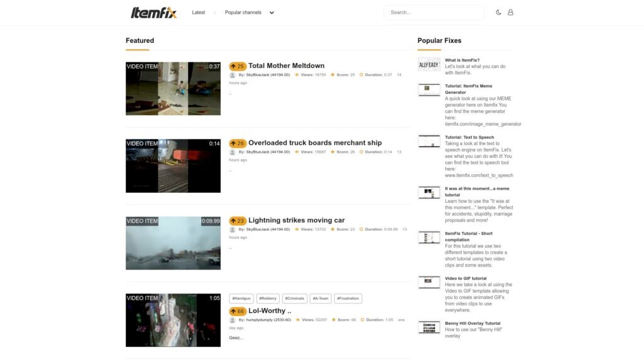
Task: Click the ItemFix logo
Action: point(153,13)
